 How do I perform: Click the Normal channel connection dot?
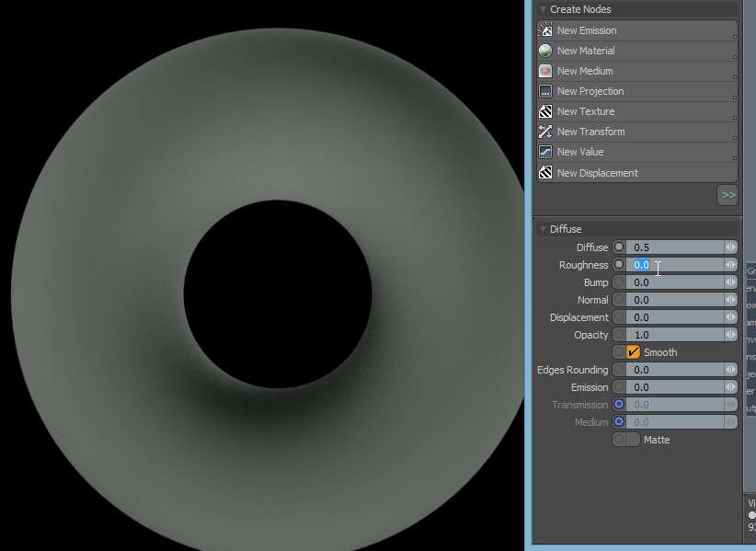(x=619, y=299)
